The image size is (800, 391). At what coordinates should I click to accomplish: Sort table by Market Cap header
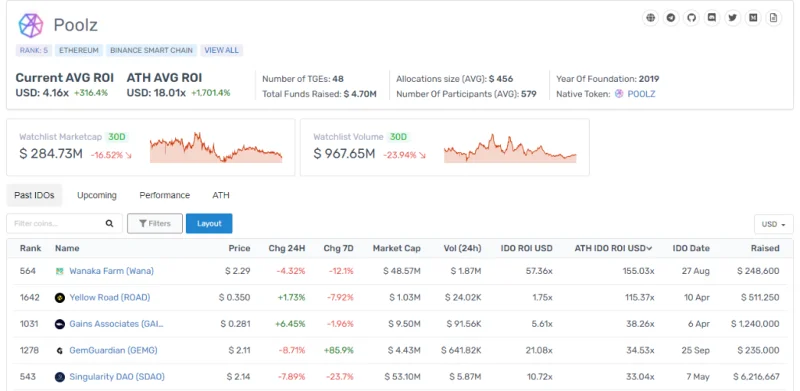(x=396, y=248)
